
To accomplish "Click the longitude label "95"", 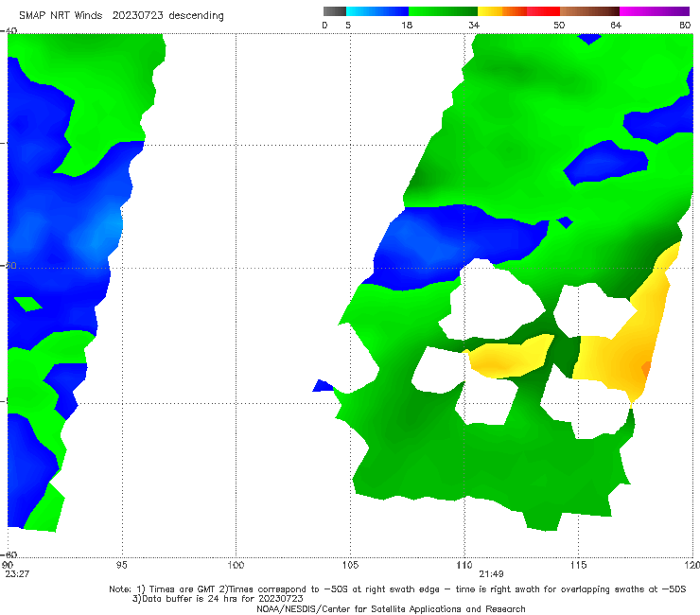I will pyautogui.click(x=121, y=565).
